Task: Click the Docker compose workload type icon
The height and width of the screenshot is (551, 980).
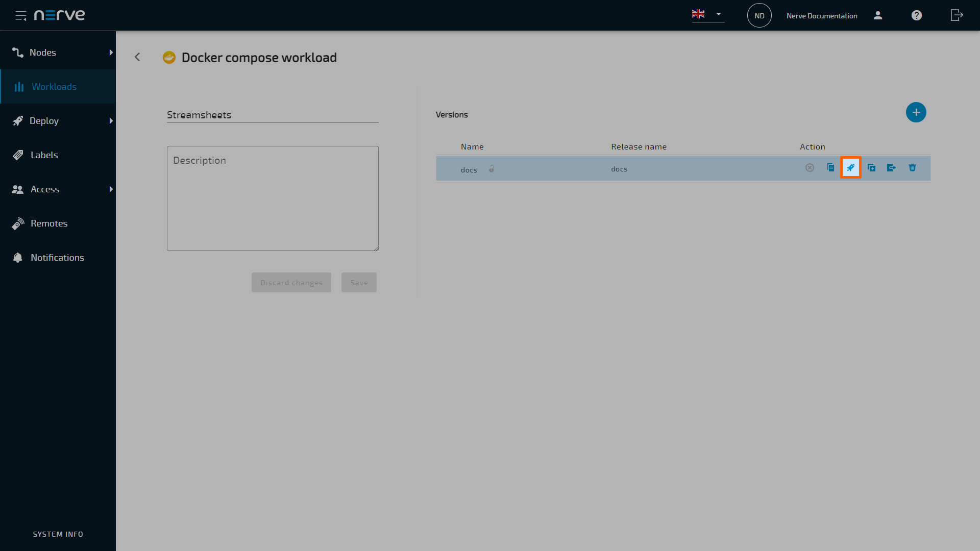Action: click(x=169, y=57)
